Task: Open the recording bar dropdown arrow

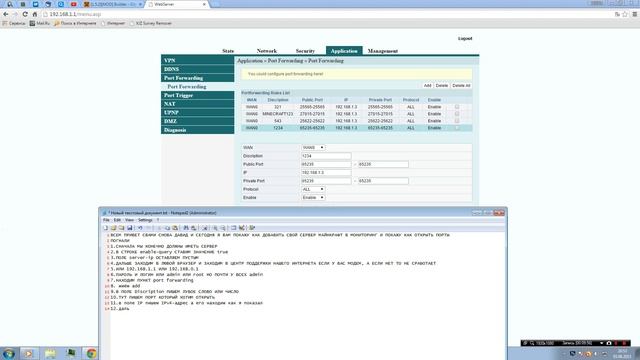Action: 601,343
